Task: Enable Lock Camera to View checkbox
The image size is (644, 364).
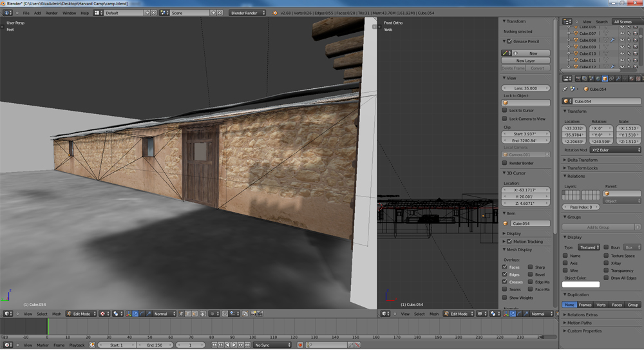Action: (x=505, y=119)
